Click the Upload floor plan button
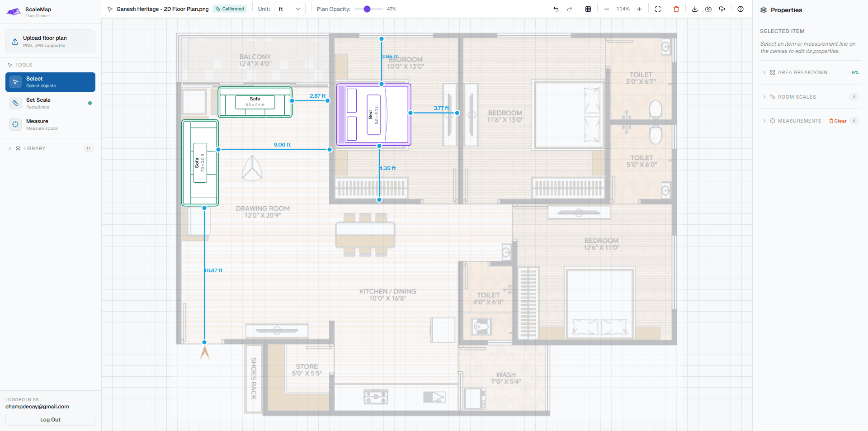 (x=50, y=42)
